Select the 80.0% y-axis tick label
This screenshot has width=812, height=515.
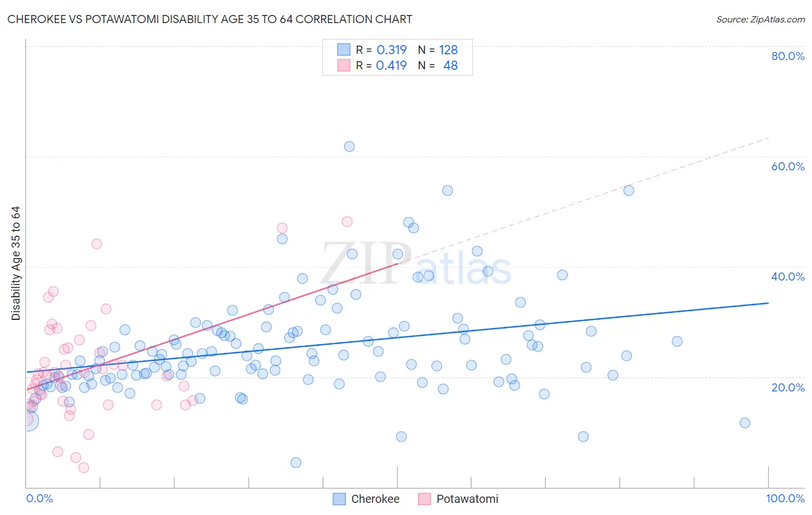tap(788, 56)
